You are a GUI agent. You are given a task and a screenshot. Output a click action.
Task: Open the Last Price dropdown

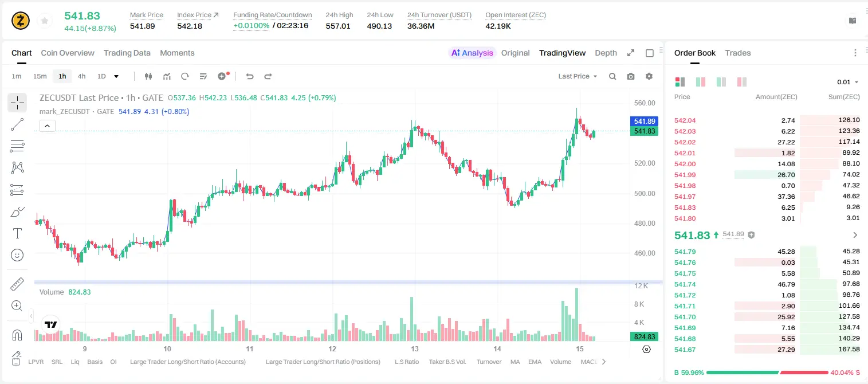(578, 76)
